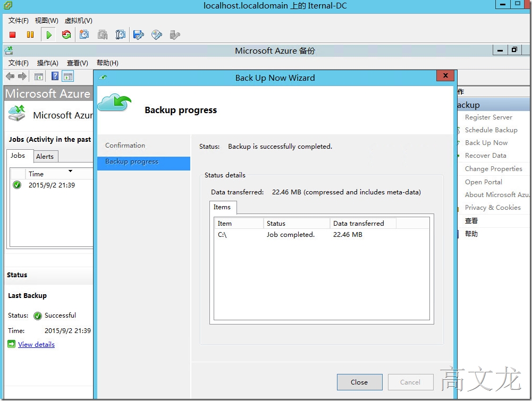Screen dimensions: 532x401
Task: Click the Item column header
Action: 239,224
